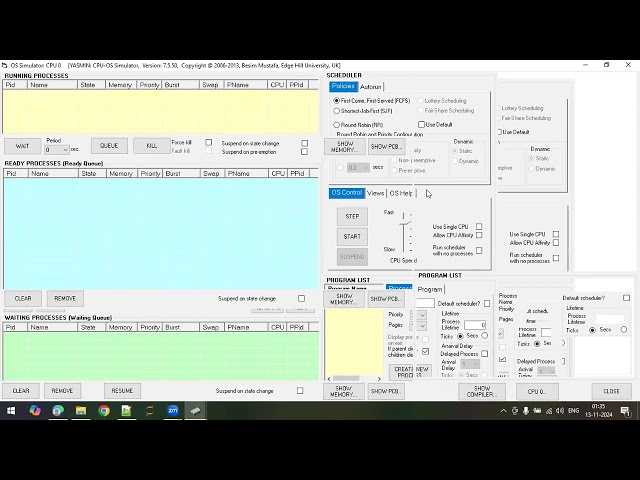Open Microsoft Edge in the taskbar
This screenshot has height=480, width=640.
pos(58,411)
